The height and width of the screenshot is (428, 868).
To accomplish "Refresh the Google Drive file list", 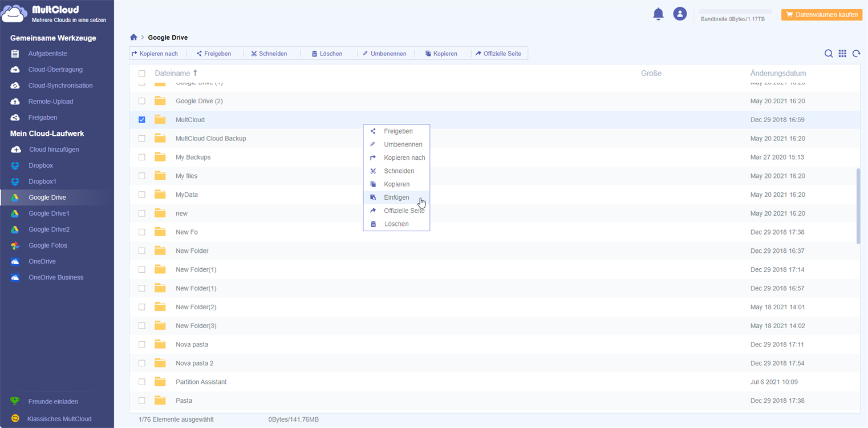I will point(856,54).
